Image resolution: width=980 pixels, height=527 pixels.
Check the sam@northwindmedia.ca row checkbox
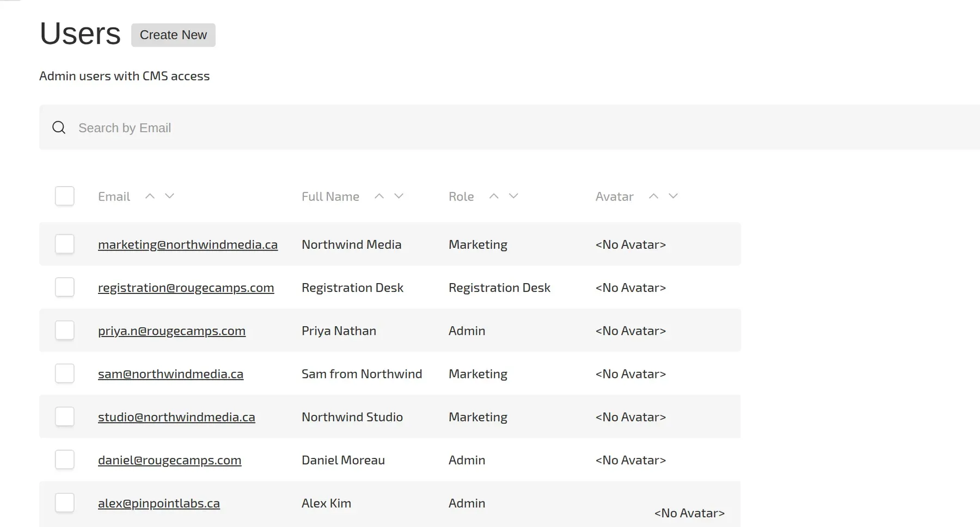click(65, 373)
